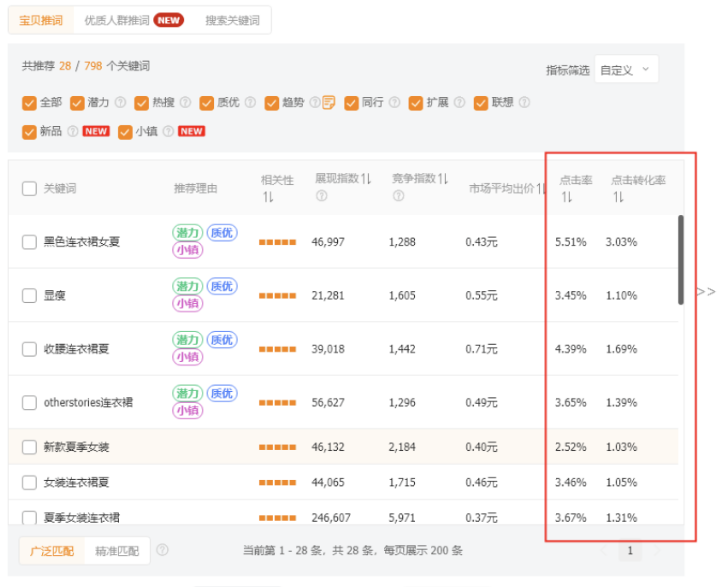Click the 0.71元 average bid cell
This screenshot has width=722, height=587.
click(481, 349)
